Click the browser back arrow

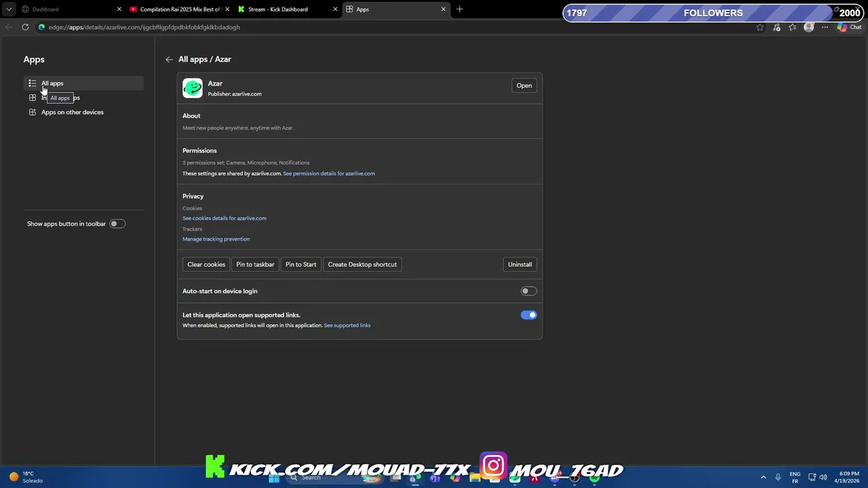(x=9, y=27)
